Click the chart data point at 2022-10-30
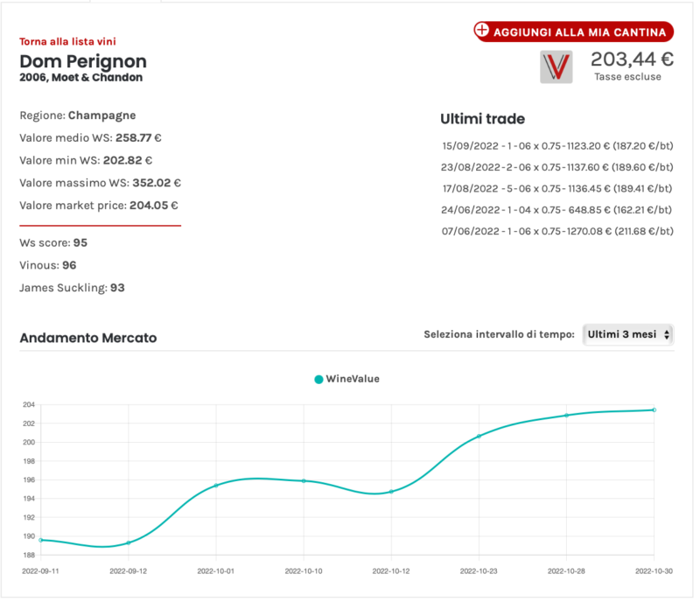Screen dimensions: 700x602 (654, 409)
